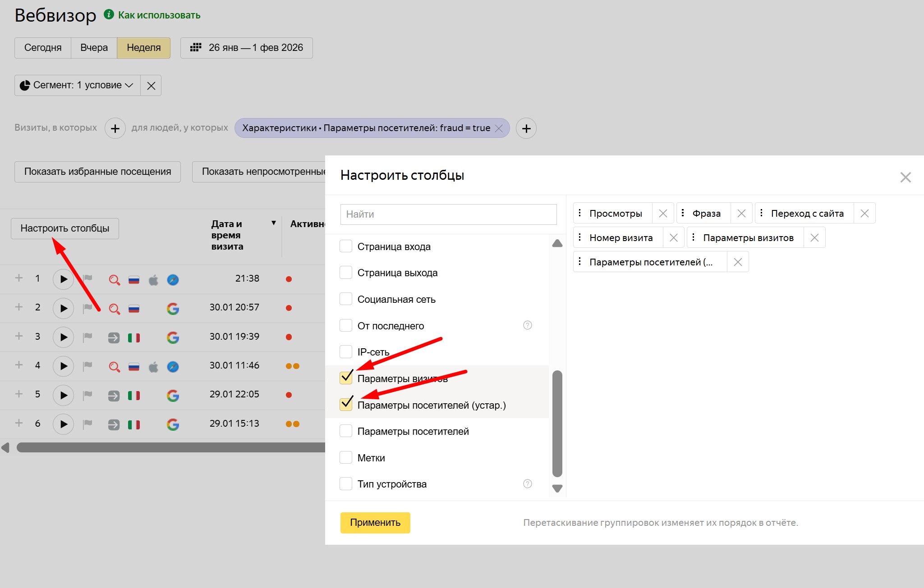Play the recording of visit 3
The height and width of the screenshot is (588, 924).
[x=64, y=337]
